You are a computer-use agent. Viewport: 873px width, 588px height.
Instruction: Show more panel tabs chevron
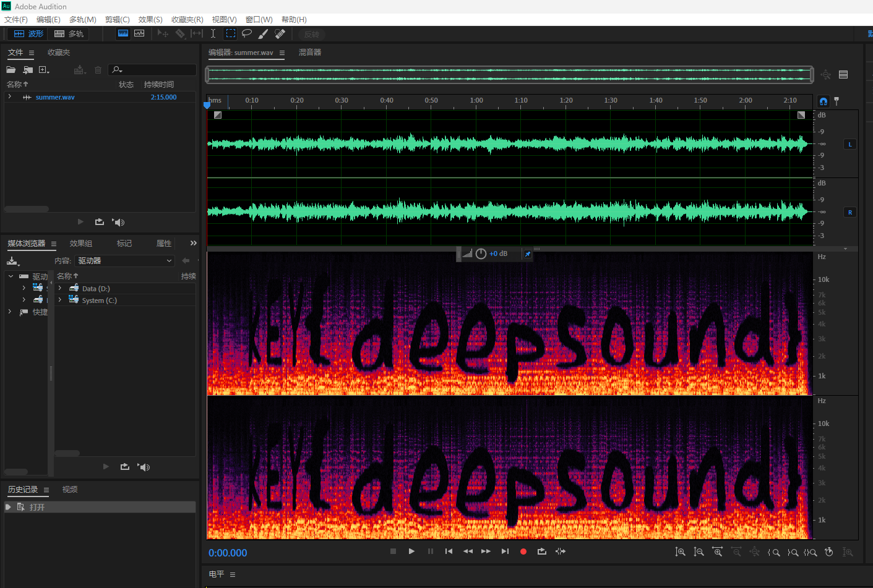coord(193,243)
